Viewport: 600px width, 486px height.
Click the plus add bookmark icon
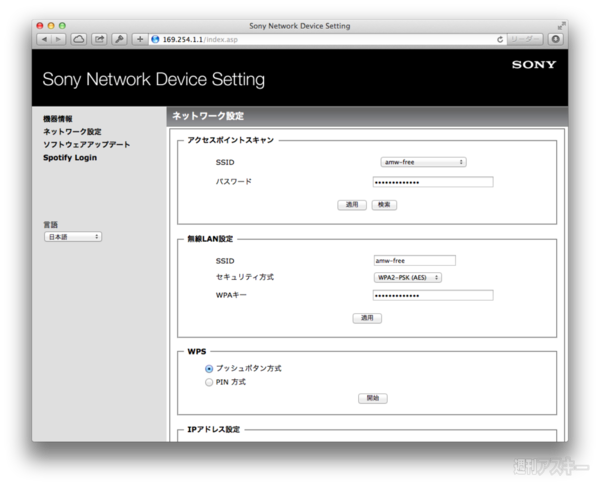(x=140, y=39)
